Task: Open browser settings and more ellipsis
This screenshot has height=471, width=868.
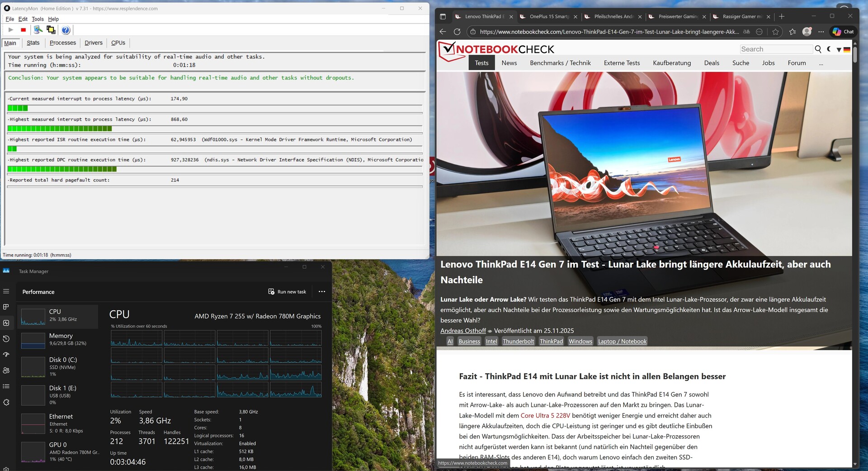Action: (x=821, y=32)
